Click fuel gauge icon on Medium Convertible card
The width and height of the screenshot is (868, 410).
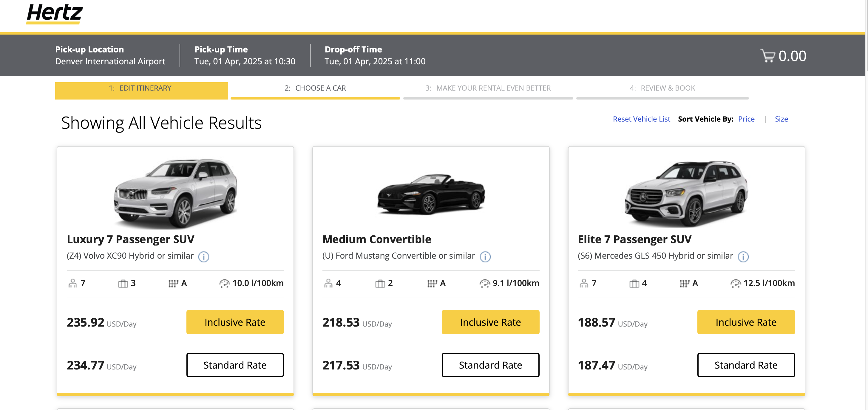tap(484, 284)
